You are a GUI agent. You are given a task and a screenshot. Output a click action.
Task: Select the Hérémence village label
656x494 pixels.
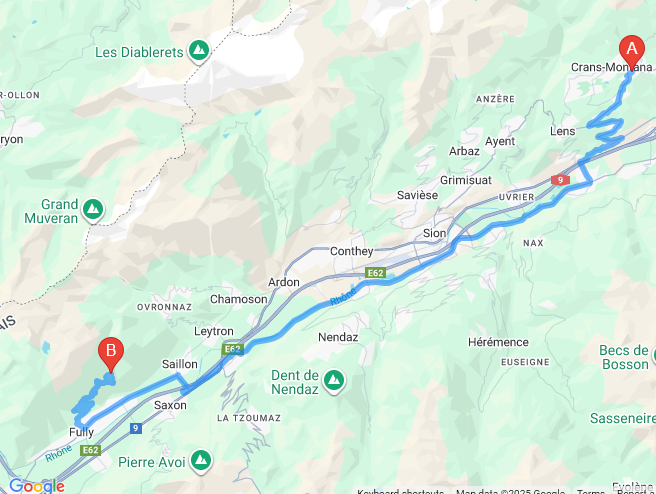pos(498,342)
